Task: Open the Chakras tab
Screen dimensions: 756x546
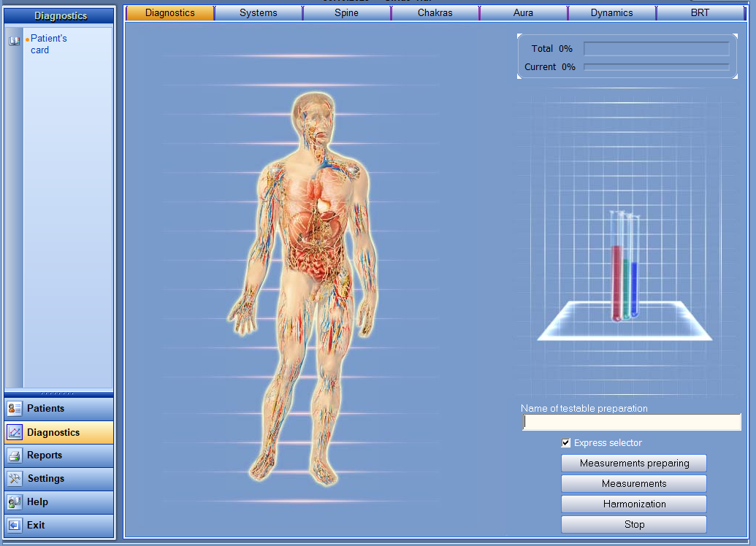Action: 435,13
